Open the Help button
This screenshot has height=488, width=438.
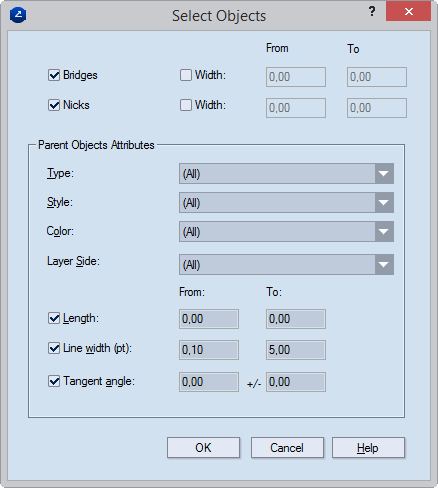368,448
